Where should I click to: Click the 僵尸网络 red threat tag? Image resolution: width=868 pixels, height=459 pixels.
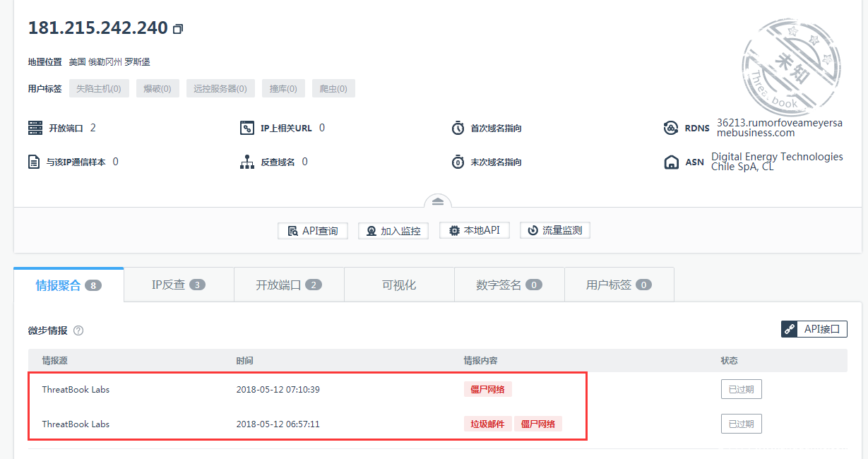coord(487,389)
